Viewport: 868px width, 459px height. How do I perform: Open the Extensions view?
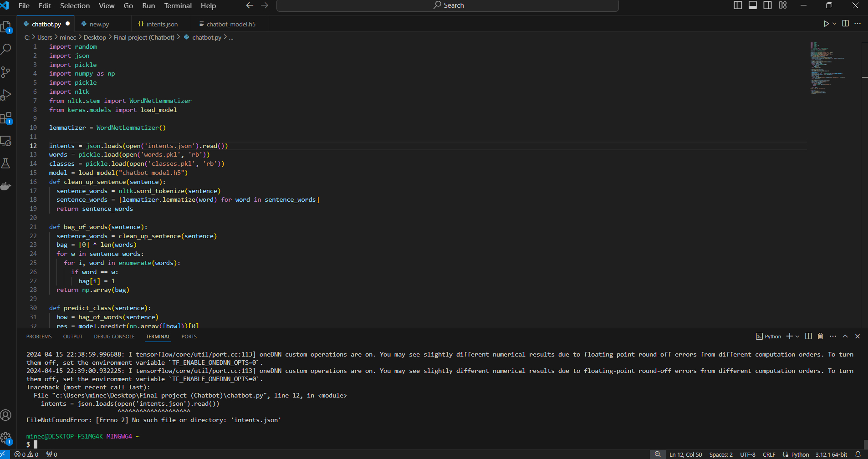pos(6,118)
